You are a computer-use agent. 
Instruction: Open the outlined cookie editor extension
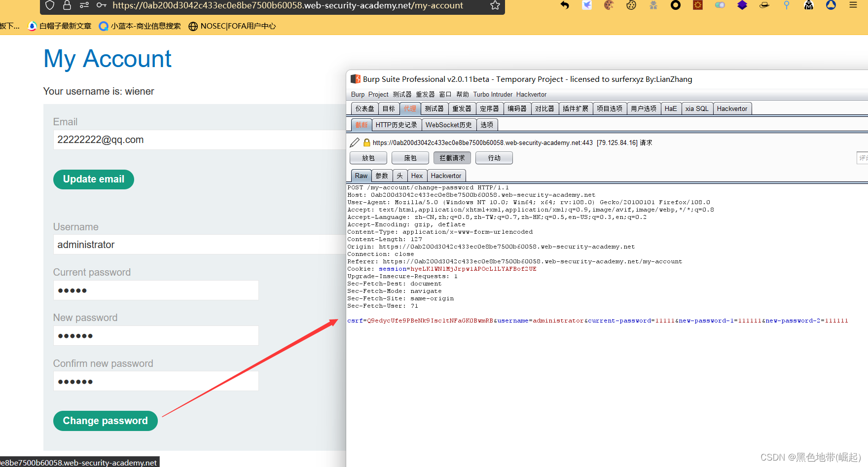point(631,5)
